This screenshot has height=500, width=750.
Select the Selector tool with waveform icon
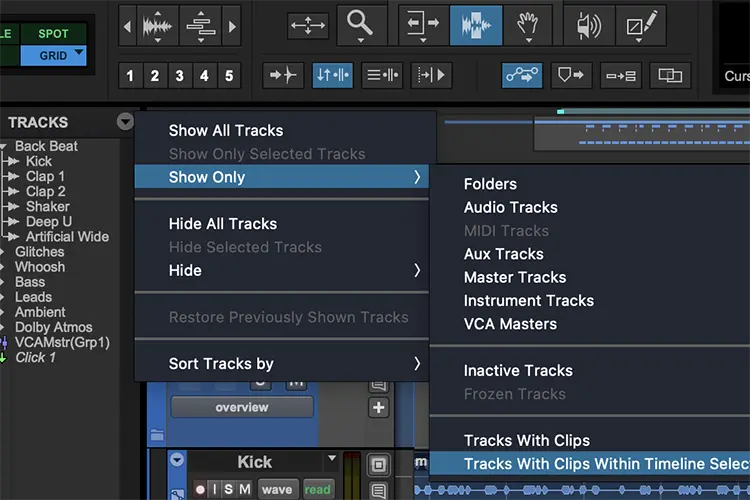point(476,25)
